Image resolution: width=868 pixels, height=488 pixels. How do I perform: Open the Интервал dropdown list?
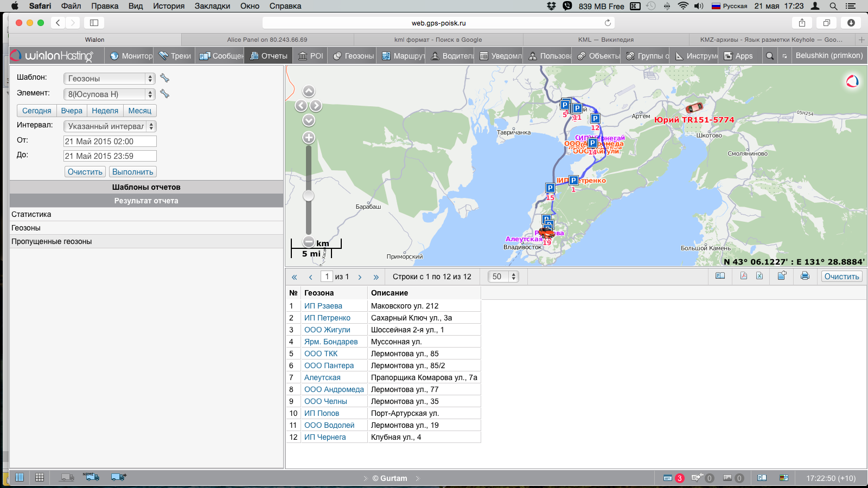[110, 126]
